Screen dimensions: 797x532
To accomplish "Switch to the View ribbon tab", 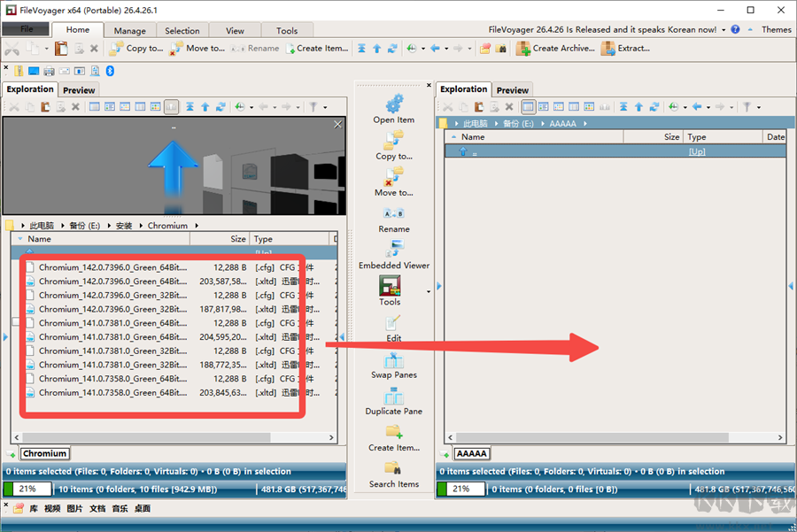I will pyautogui.click(x=235, y=30).
